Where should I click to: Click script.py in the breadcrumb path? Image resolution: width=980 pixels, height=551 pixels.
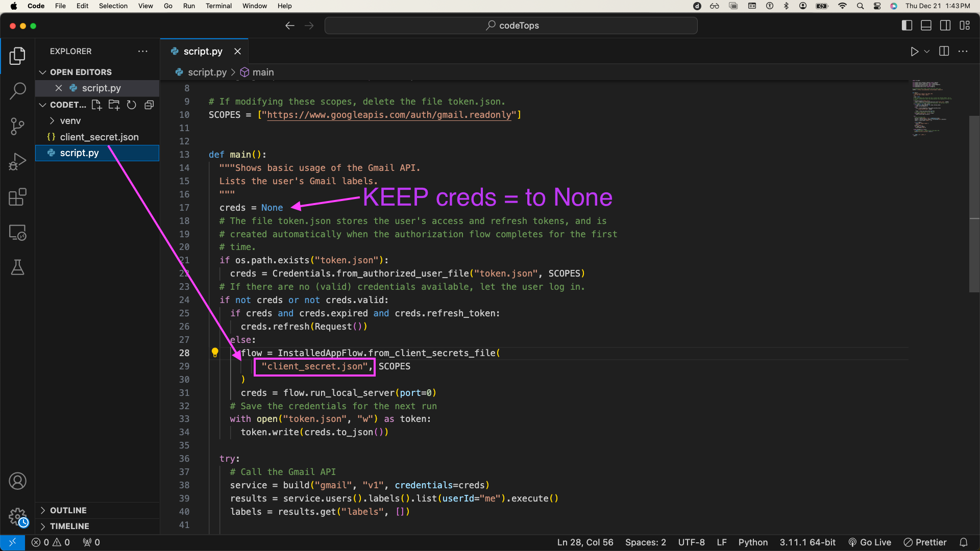[x=201, y=72]
